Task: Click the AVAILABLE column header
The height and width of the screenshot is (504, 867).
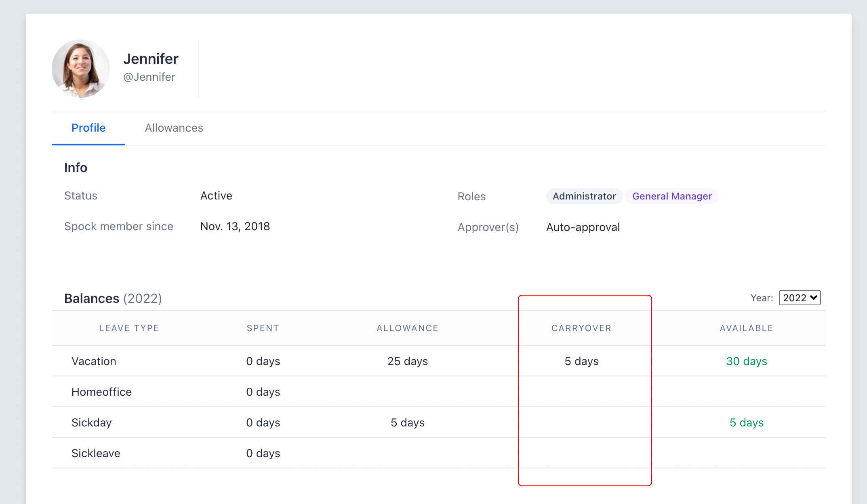Action: pyautogui.click(x=746, y=328)
